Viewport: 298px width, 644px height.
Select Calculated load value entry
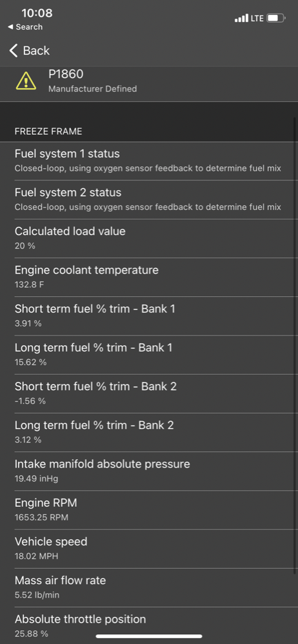coord(149,238)
